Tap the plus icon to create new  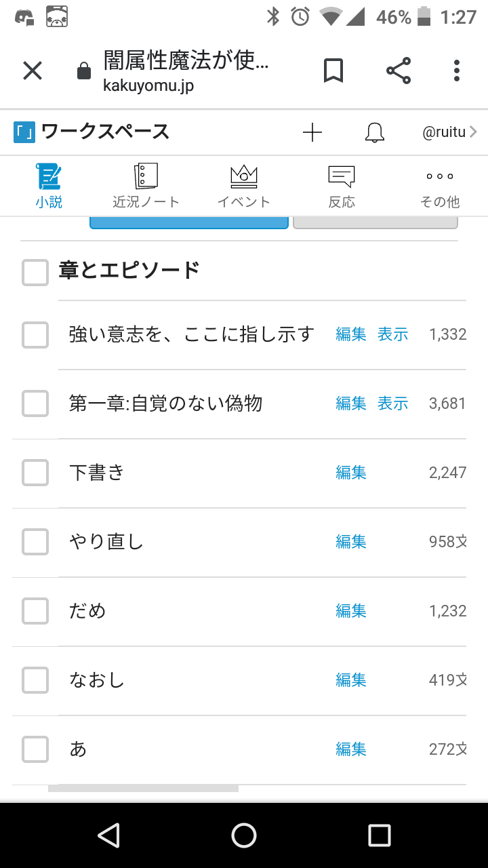point(312,132)
